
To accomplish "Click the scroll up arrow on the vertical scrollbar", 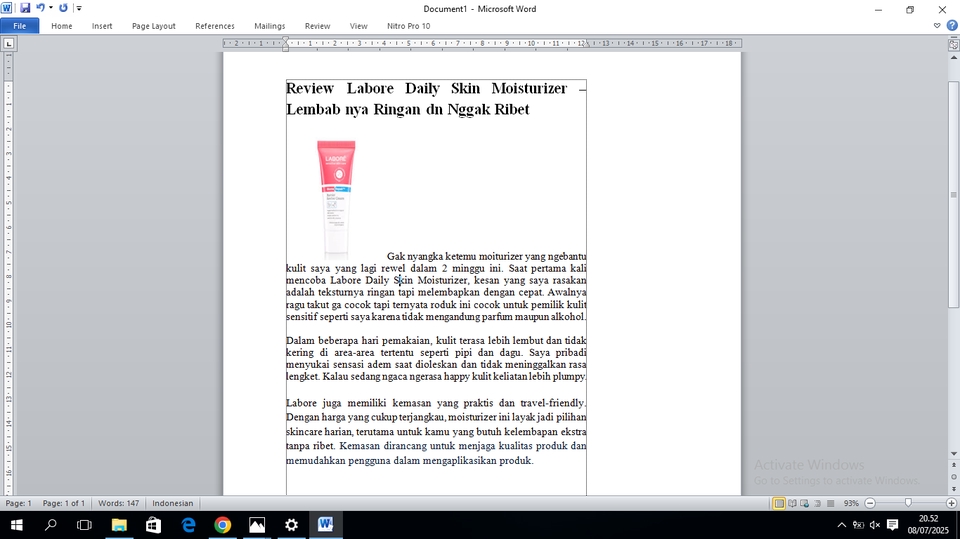I will 953,58.
